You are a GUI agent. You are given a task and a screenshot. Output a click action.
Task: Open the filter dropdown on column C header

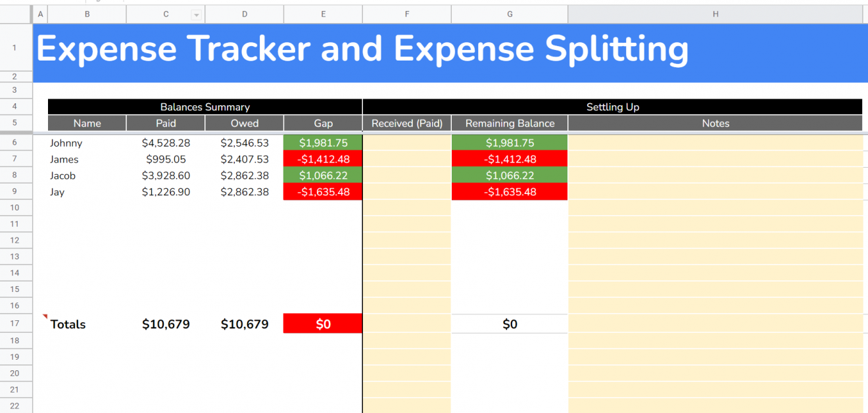click(x=195, y=14)
